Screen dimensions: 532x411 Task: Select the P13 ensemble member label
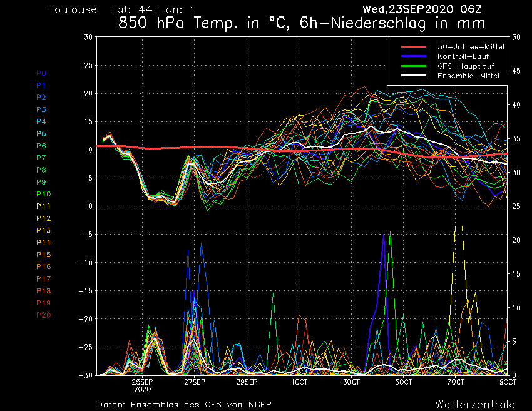[43, 230]
